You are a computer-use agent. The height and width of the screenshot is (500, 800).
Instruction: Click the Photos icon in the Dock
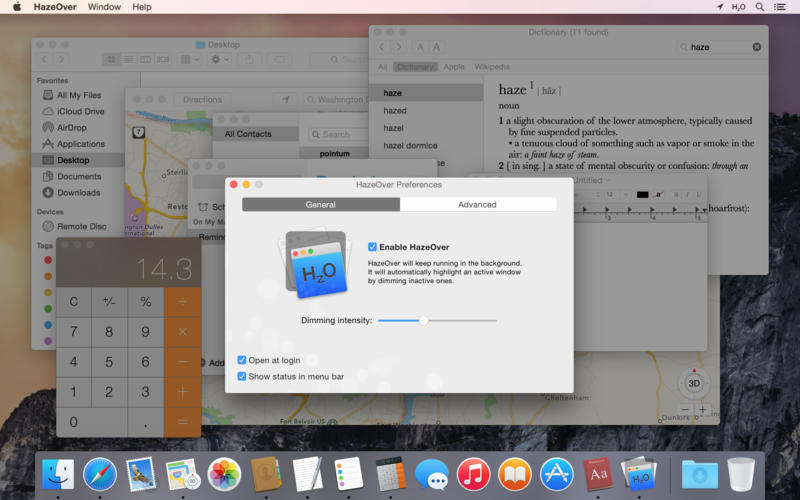pyautogui.click(x=224, y=473)
